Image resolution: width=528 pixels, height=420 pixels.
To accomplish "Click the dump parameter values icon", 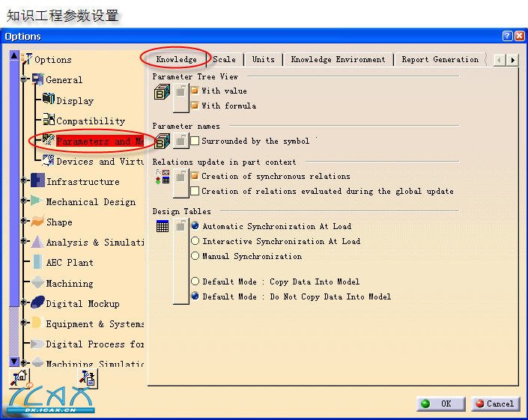I will pos(88,379).
